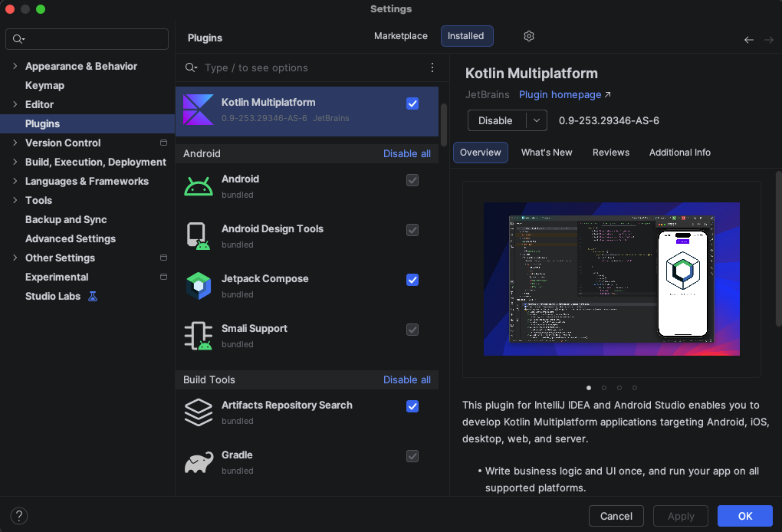Toggle the Smali Support checkbox

point(412,330)
